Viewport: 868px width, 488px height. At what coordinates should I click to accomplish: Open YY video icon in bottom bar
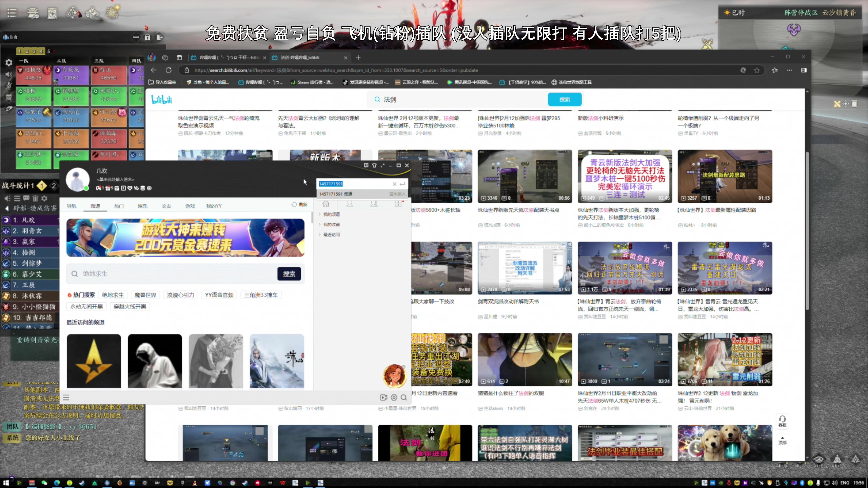(x=383, y=398)
